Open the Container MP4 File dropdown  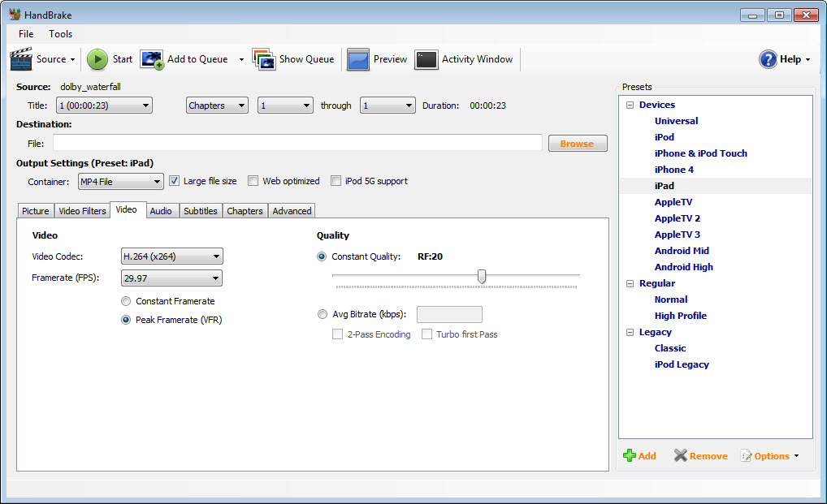click(x=121, y=182)
